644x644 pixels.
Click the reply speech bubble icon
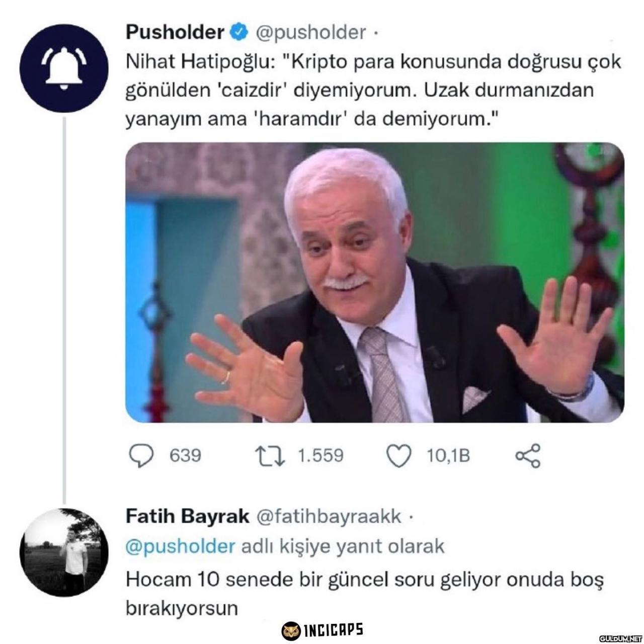click(x=141, y=456)
